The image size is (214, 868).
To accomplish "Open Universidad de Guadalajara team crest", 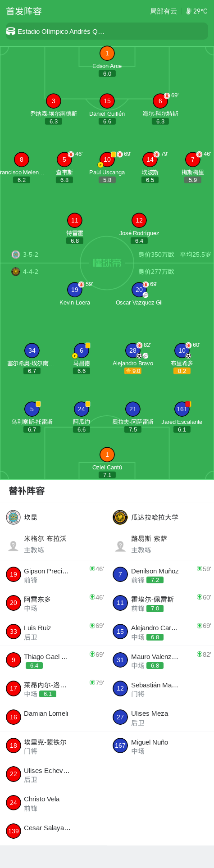I will point(120,518).
